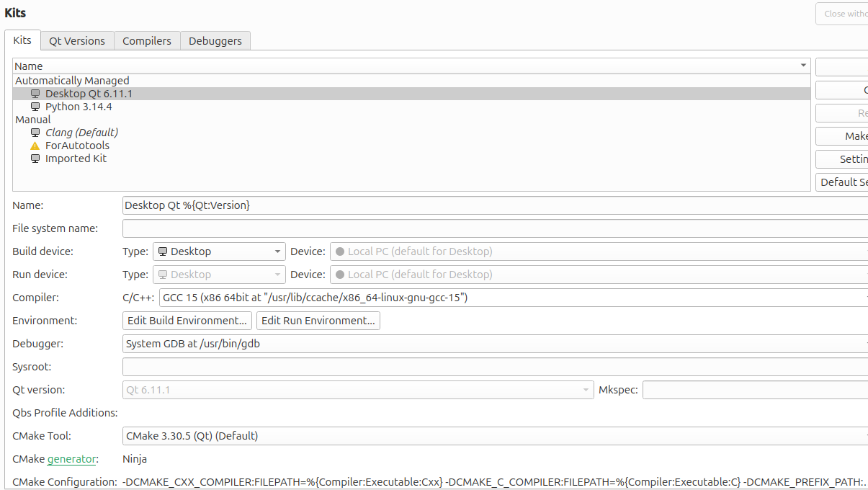Screen dimensions: 868x490
Task: Click the Clang (Default) kit monitor icon
Action: 35,133
